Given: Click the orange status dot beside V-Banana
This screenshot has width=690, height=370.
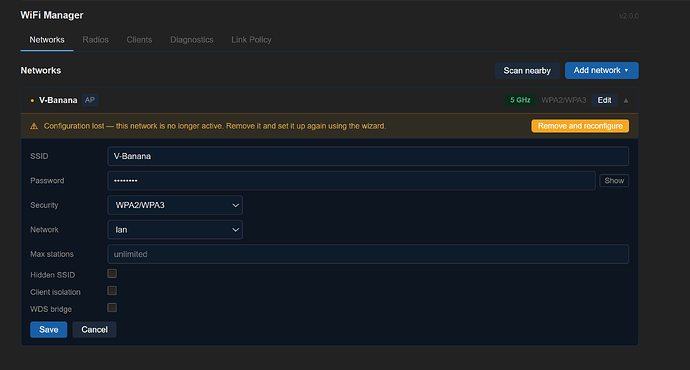Looking at the screenshot, I should pyautogui.click(x=32, y=101).
